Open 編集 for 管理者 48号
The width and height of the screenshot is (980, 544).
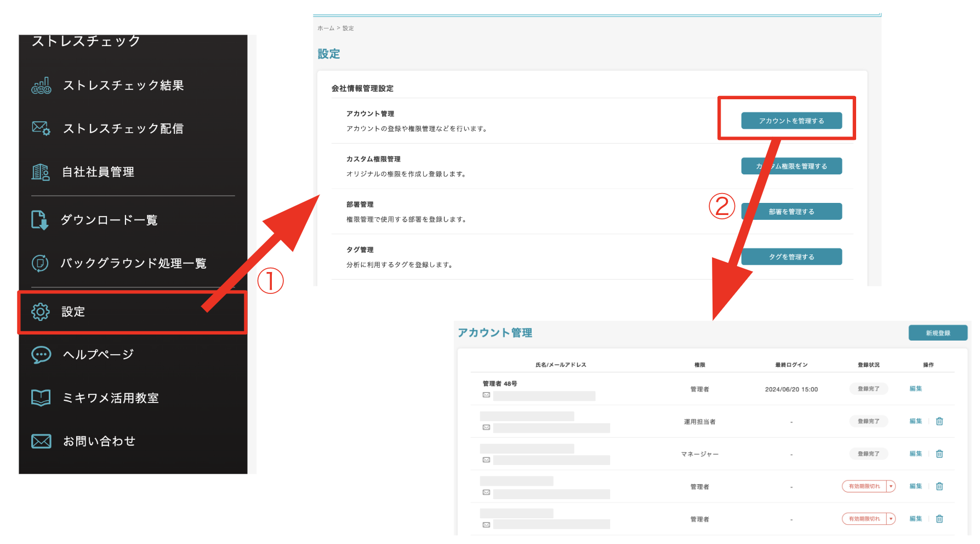pyautogui.click(x=915, y=388)
